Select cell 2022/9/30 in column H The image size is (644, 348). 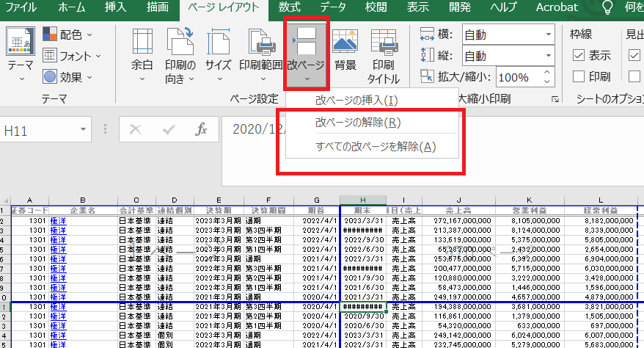[363, 240]
